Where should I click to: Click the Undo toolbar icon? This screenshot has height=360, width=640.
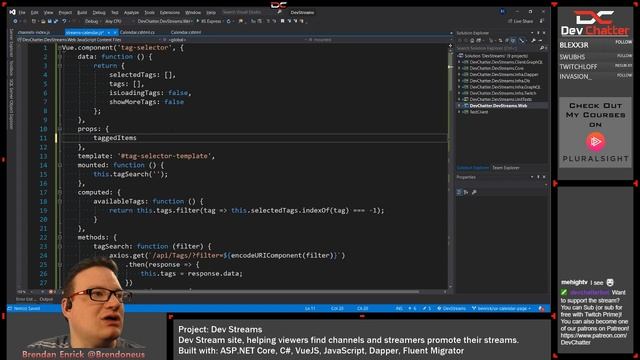click(64, 21)
